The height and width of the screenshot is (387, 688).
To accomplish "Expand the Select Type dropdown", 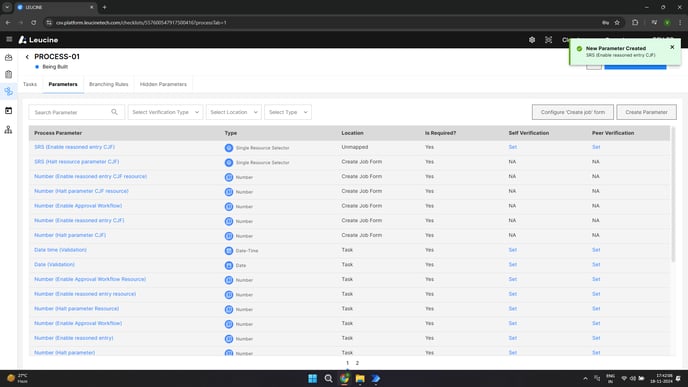I will tap(288, 112).
